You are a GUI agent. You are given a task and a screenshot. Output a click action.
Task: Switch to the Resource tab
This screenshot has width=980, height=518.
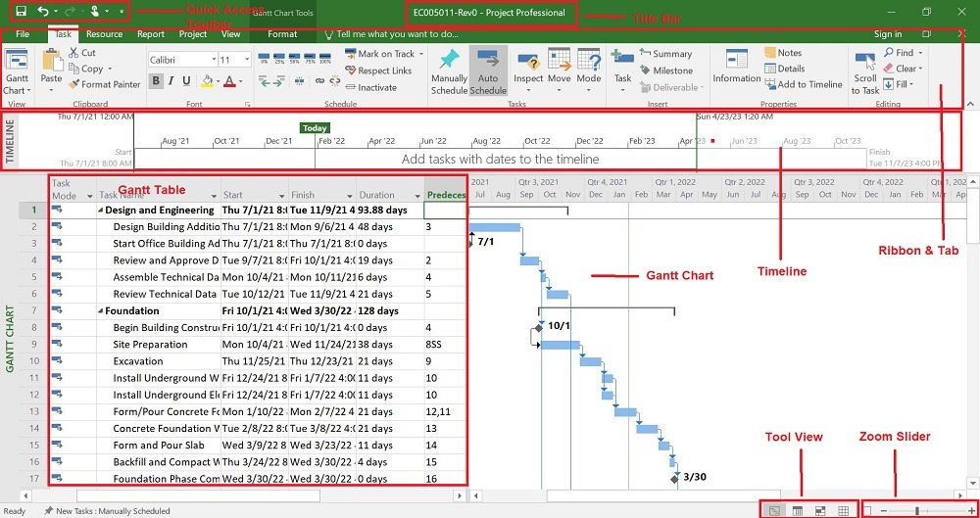click(x=105, y=34)
